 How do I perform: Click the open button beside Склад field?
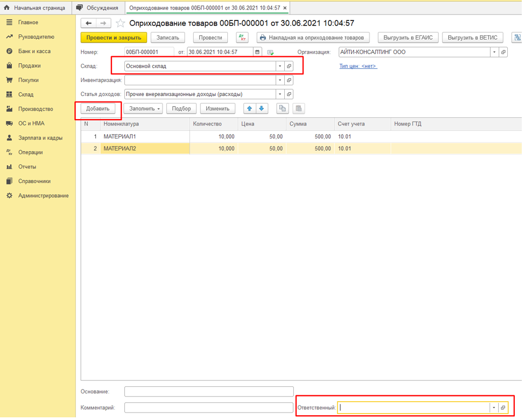(x=289, y=66)
